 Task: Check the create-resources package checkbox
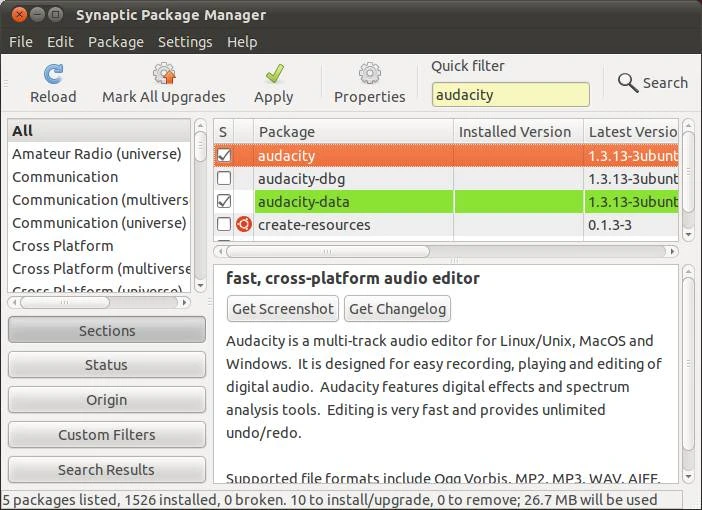click(x=224, y=224)
